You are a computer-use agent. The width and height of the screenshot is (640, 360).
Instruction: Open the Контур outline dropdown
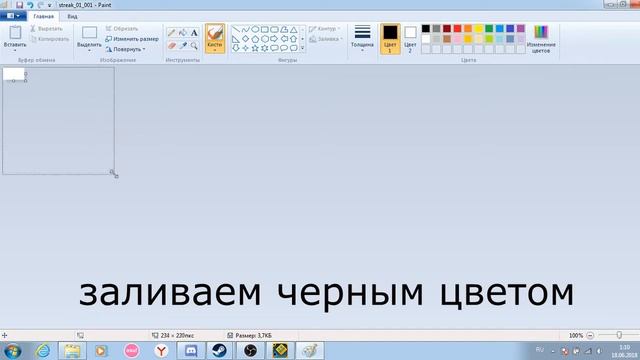tap(325, 29)
